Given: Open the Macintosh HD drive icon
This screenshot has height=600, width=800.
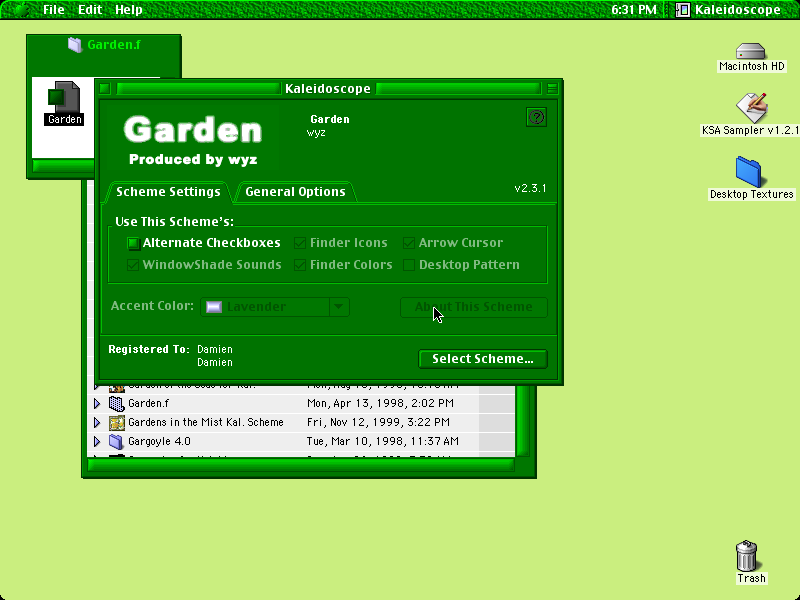Looking at the screenshot, I should [751, 51].
